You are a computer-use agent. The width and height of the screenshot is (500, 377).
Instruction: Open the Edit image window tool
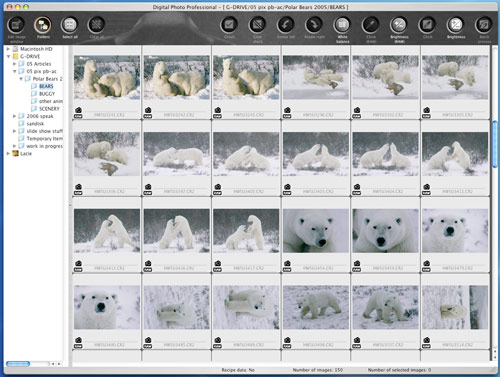point(16,25)
